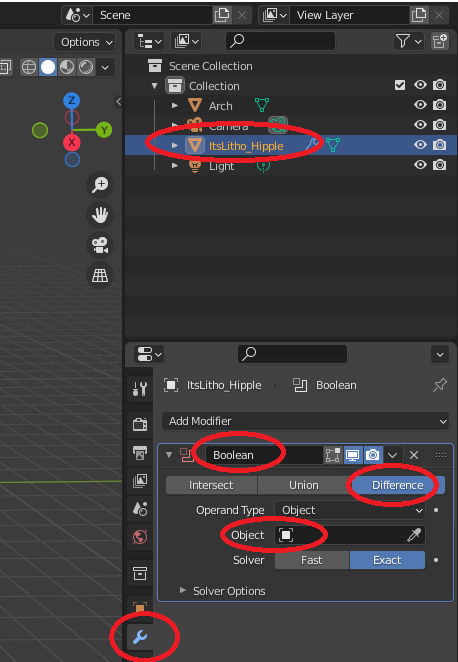Select the Intersect operation button
Screen dimensions: 458x662
[x=211, y=485]
